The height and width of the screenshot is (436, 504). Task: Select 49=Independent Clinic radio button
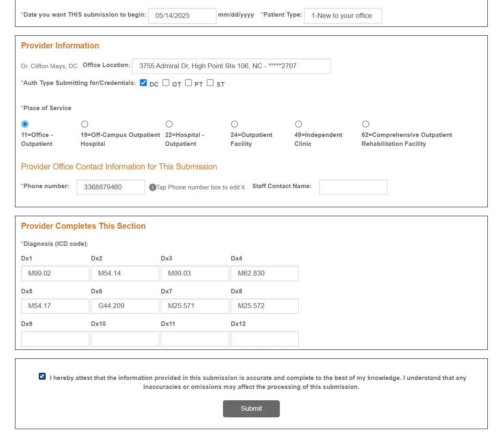tap(299, 124)
